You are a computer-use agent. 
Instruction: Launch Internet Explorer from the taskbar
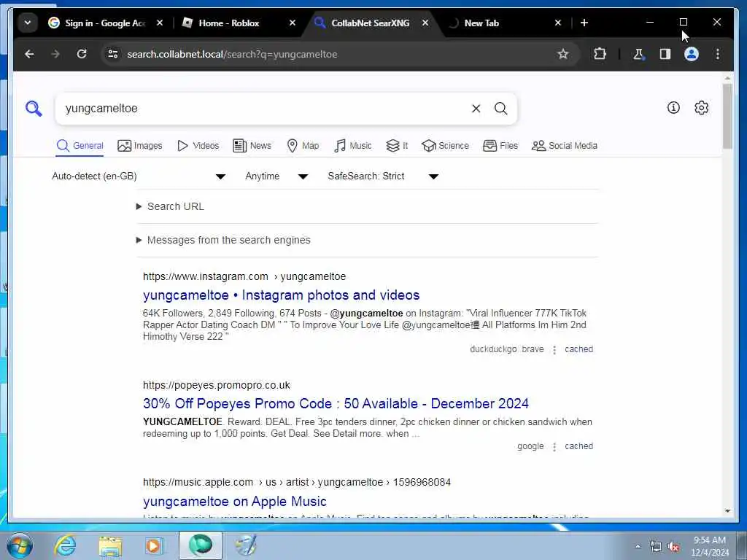(65, 545)
